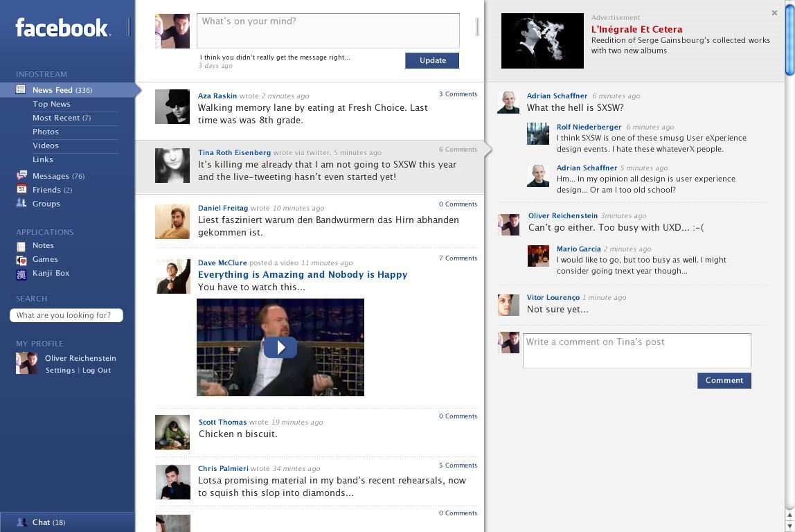Viewport: 795px width, 532px height.
Task: Open News Feed (336)
Action: tap(62, 90)
